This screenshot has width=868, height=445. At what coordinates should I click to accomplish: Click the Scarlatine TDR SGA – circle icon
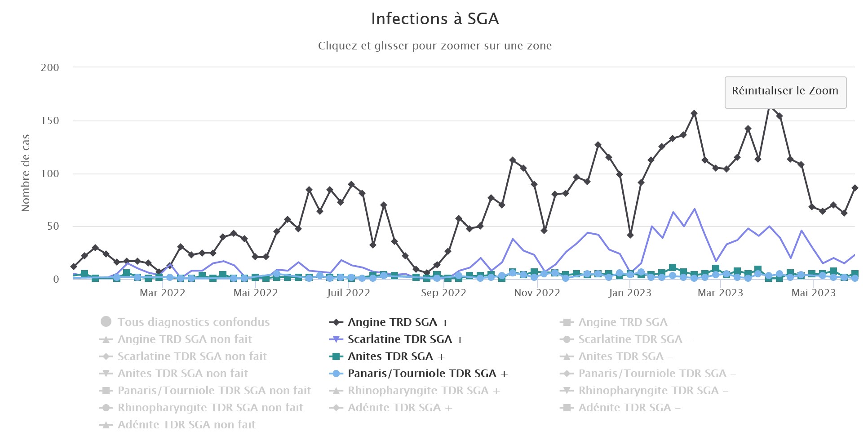point(567,339)
